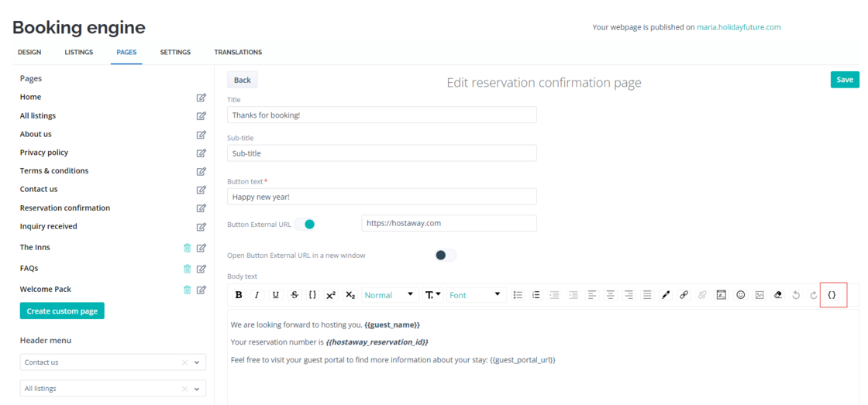Select Contact us in the pages list

[x=39, y=189]
